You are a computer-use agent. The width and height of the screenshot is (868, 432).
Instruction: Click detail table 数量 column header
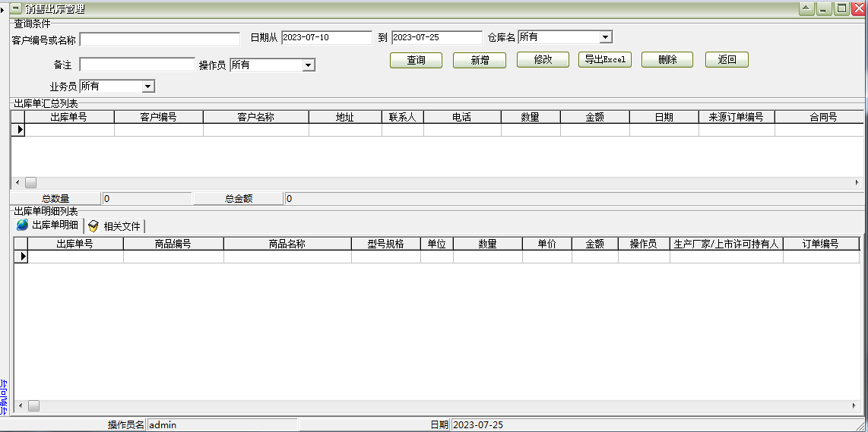click(x=488, y=244)
